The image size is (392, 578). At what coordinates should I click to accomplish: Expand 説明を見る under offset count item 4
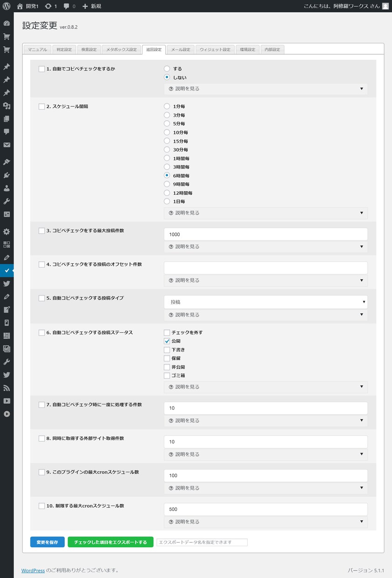pos(265,281)
